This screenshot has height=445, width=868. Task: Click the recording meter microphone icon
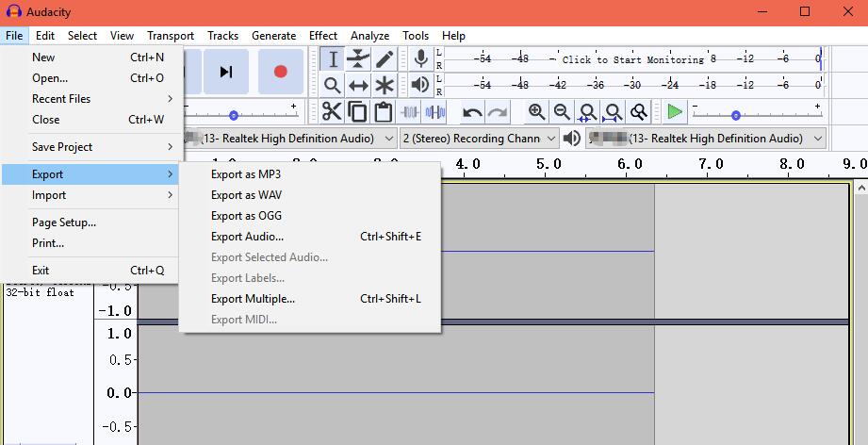[x=420, y=58]
